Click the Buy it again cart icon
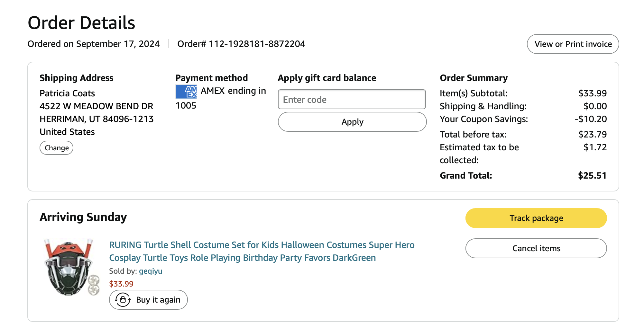 pos(123,300)
